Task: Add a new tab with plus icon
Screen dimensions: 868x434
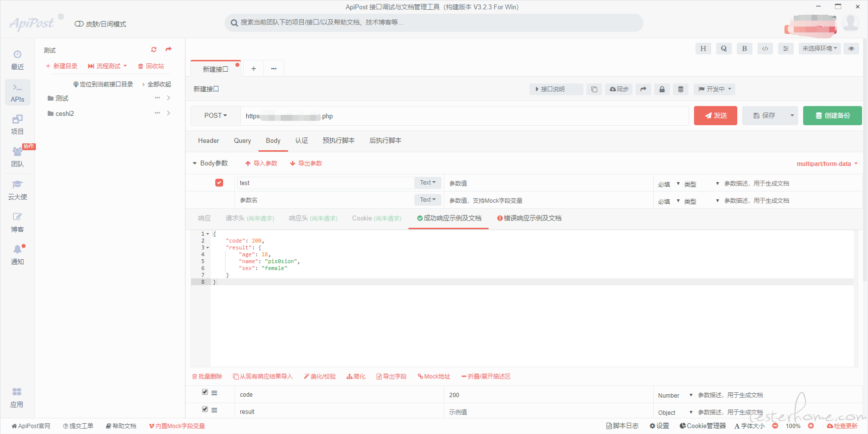Action: [x=254, y=69]
